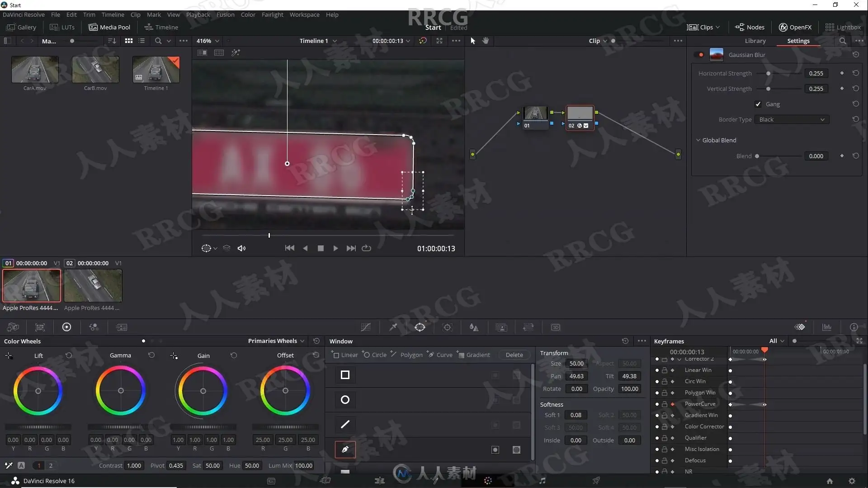Toggle Linear Win track enable dot
This screenshot has width=868, height=488.
(x=657, y=370)
